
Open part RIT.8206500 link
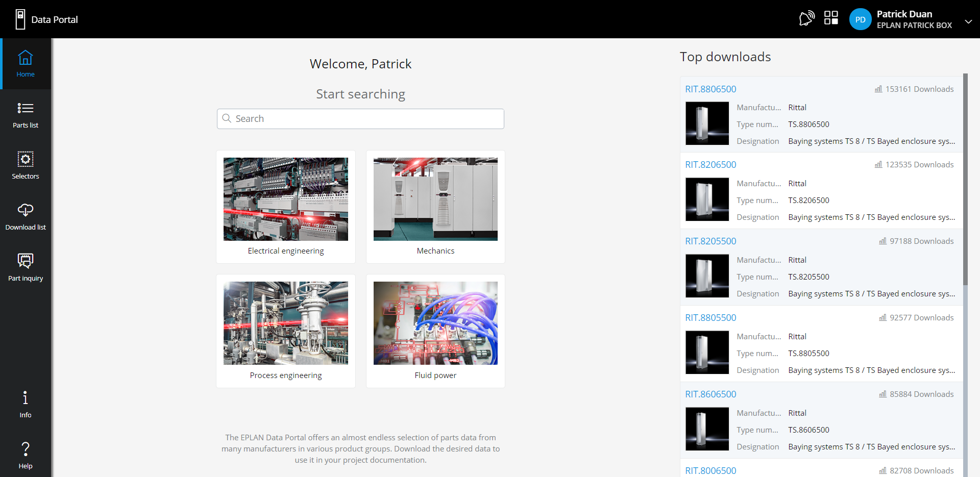(x=710, y=165)
